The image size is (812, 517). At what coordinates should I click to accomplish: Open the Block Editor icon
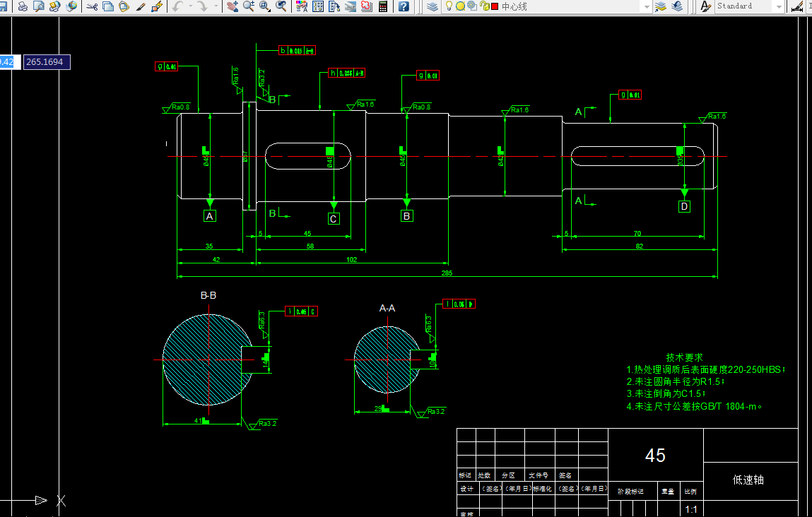click(157, 6)
